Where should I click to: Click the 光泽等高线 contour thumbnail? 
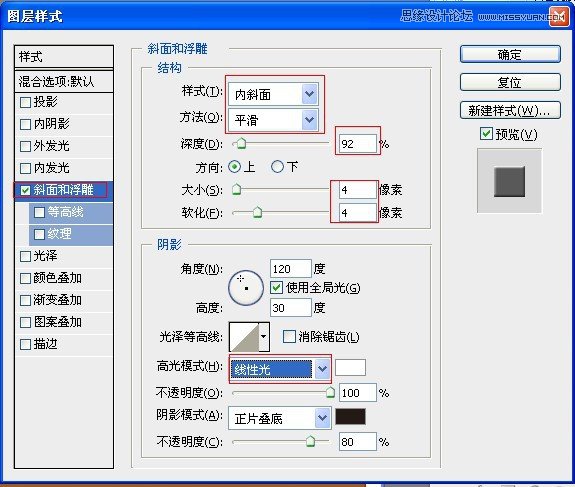click(x=244, y=337)
